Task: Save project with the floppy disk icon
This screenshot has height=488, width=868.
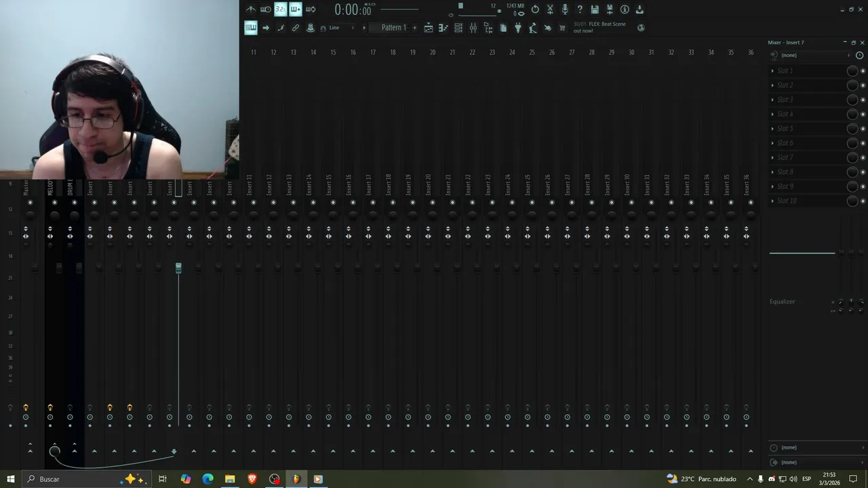Action: (x=595, y=9)
